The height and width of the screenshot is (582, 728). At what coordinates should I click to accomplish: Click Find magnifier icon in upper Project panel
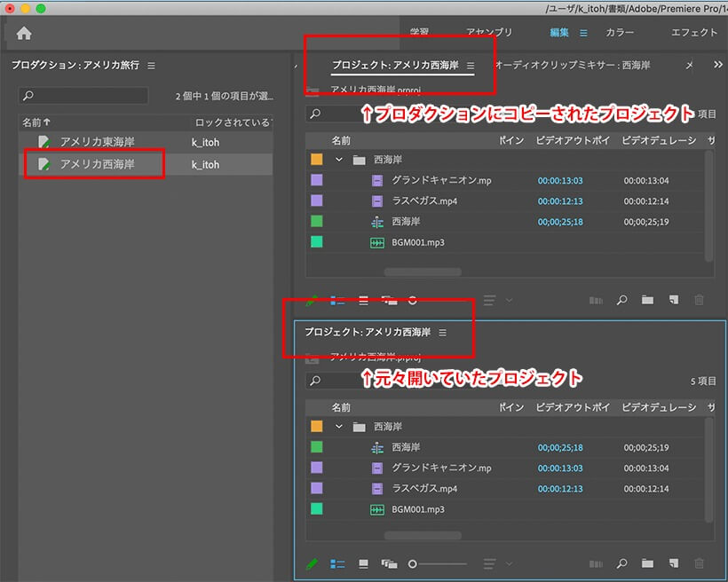(621, 300)
